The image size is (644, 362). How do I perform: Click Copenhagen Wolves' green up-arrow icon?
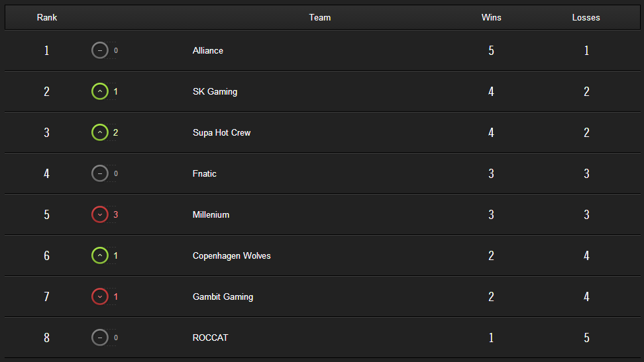[100, 255]
